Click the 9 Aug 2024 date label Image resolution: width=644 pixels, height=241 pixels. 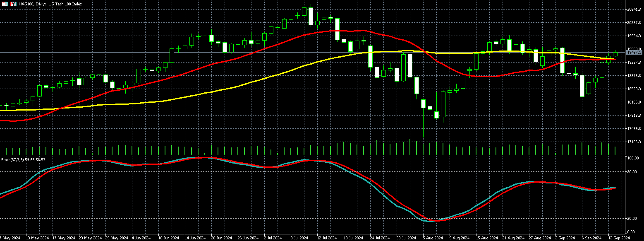point(459,238)
